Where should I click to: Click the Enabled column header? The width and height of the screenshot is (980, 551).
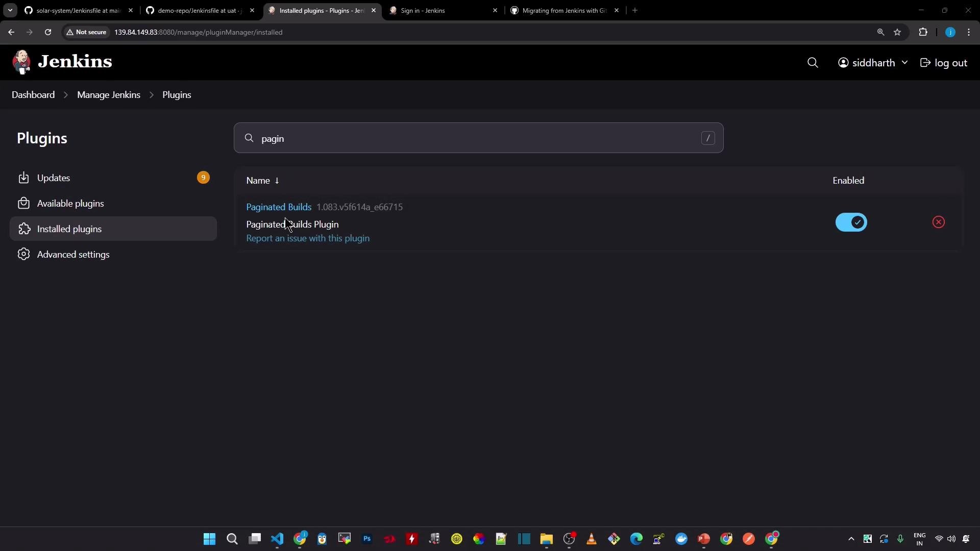click(x=848, y=181)
